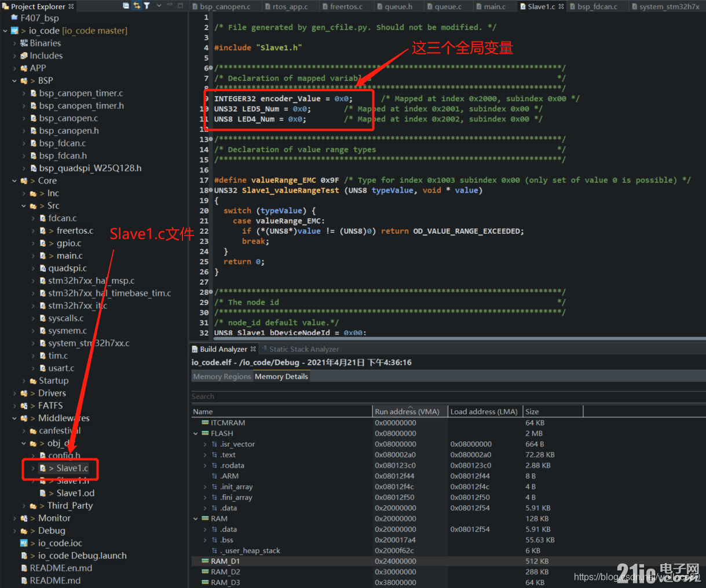Click the ._user_heap_stack section icon
This screenshot has height=588, width=706.
pyautogui.click(x=214, y=550)
